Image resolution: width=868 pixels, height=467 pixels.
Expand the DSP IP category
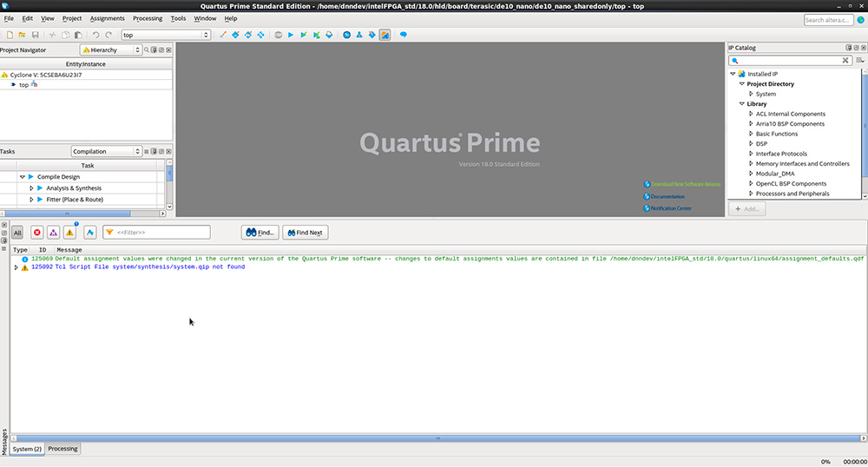click(x=751, y=143)
